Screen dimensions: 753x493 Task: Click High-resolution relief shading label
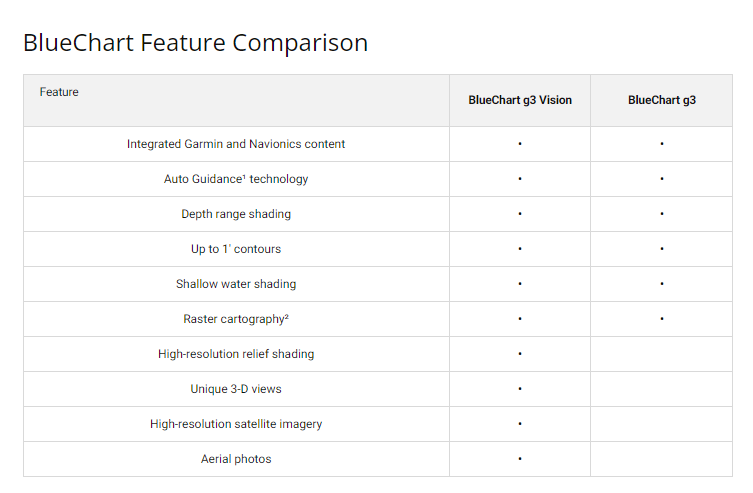click(236, 354)
